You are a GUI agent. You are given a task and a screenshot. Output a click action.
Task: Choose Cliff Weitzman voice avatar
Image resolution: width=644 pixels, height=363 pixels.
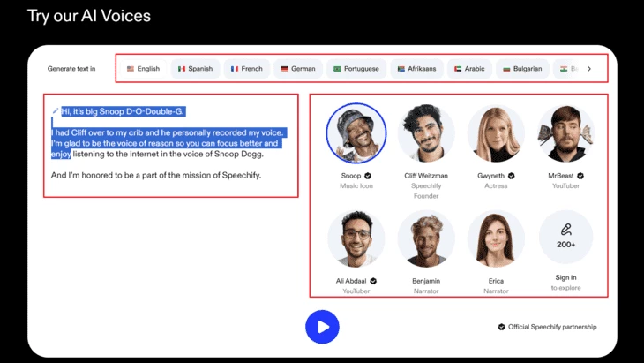(x=426, y=133)
